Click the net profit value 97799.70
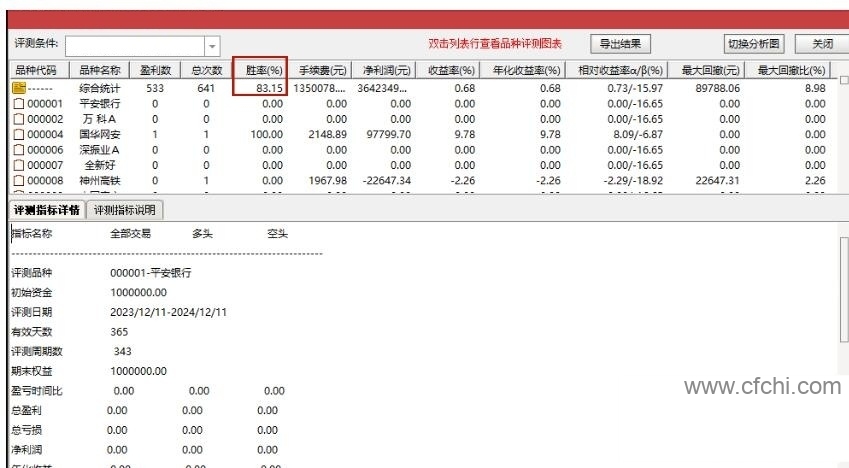849x468 pixels. (388, 134)
